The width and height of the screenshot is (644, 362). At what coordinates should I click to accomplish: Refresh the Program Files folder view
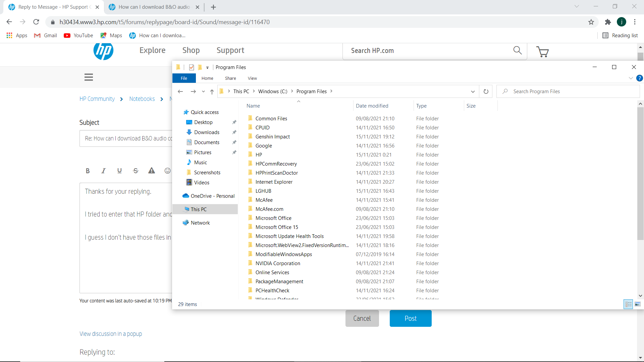coord(486,92)
